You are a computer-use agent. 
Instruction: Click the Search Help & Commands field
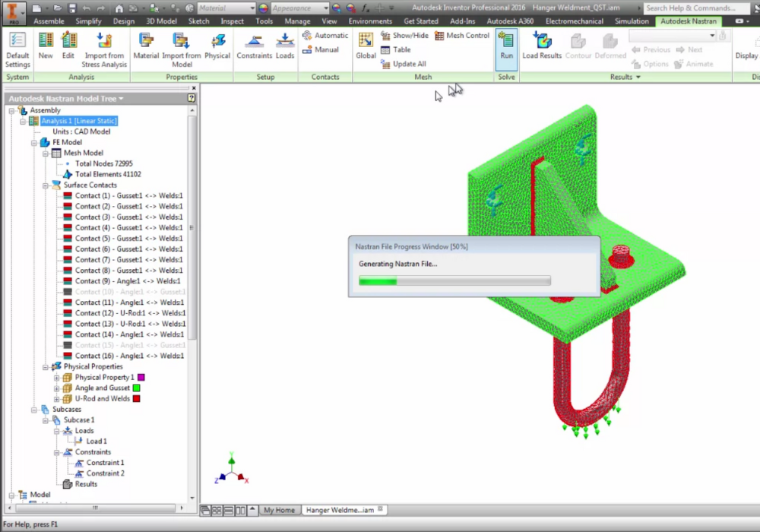(699, 8)
